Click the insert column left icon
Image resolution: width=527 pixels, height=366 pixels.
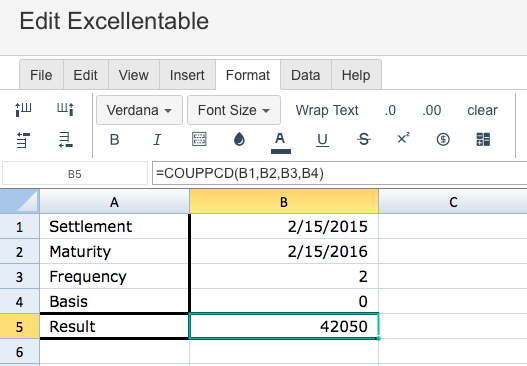(x=23, y=110)
